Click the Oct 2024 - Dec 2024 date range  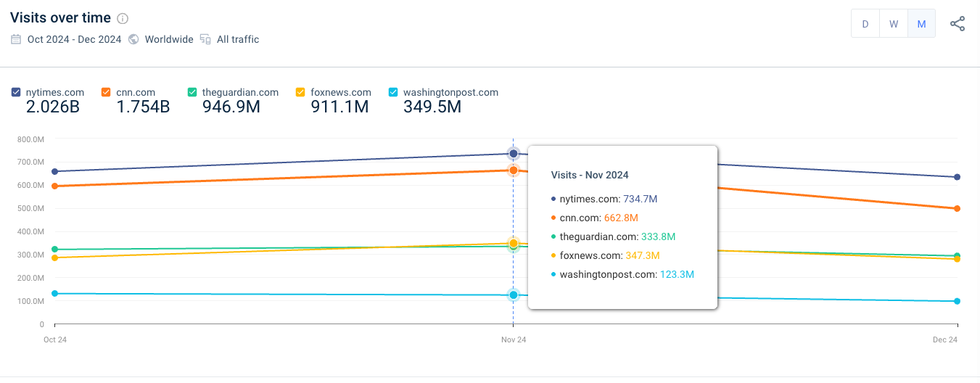tap(74, 39)
